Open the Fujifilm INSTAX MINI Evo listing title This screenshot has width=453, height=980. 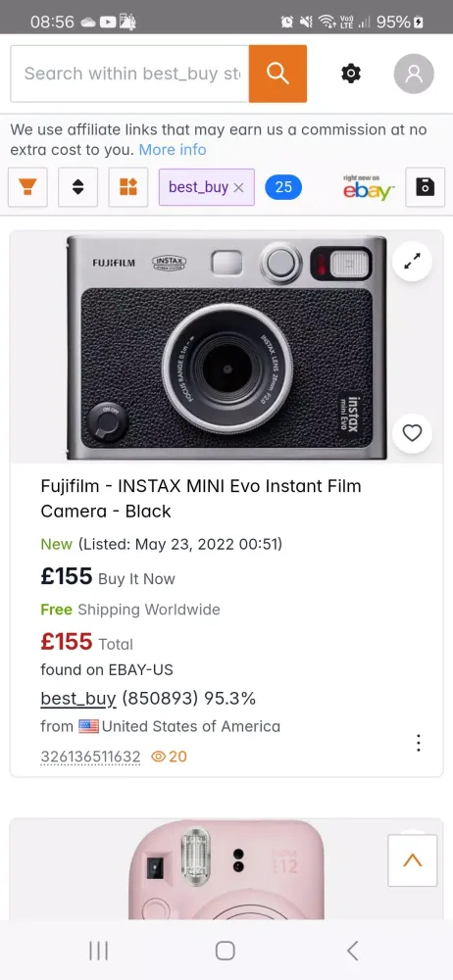pos(201,498)
